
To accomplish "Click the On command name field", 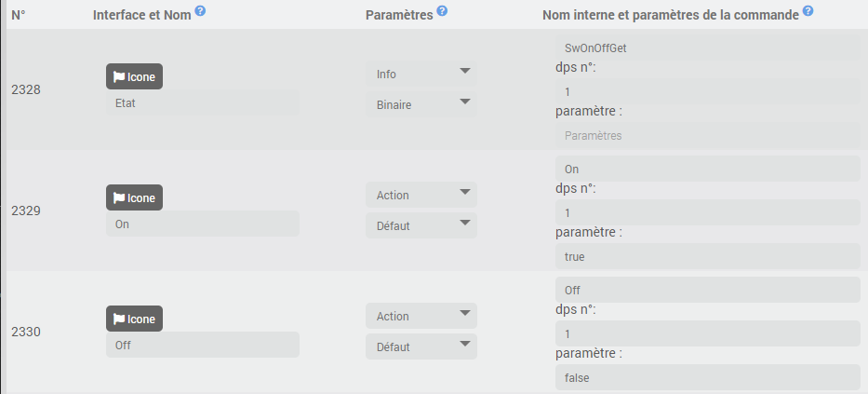I will pyautogui.click(x=202, y=224).
